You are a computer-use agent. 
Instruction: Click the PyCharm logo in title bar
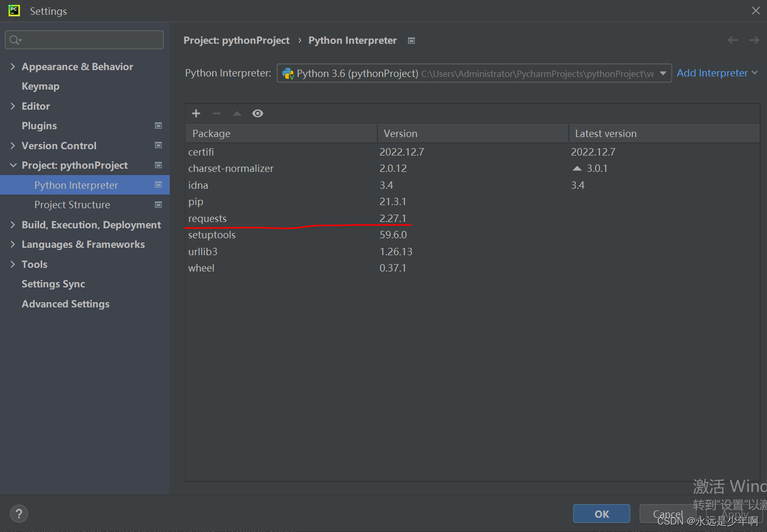[14, 11]
